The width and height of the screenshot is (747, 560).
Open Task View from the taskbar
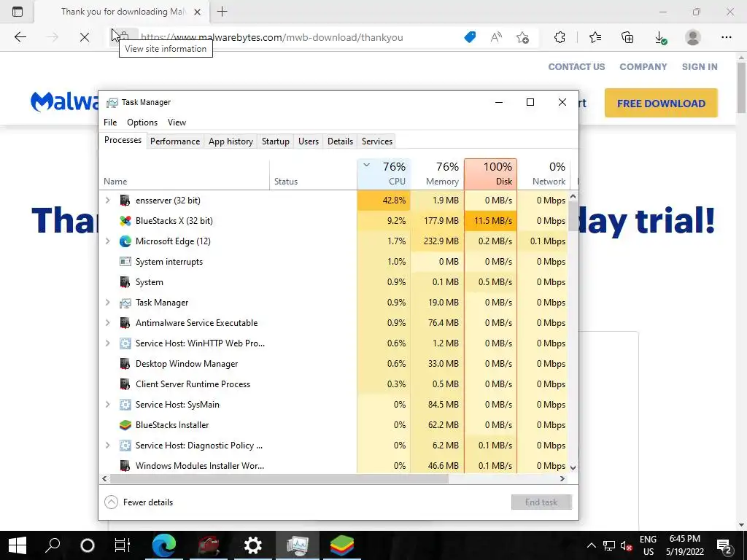122,545
